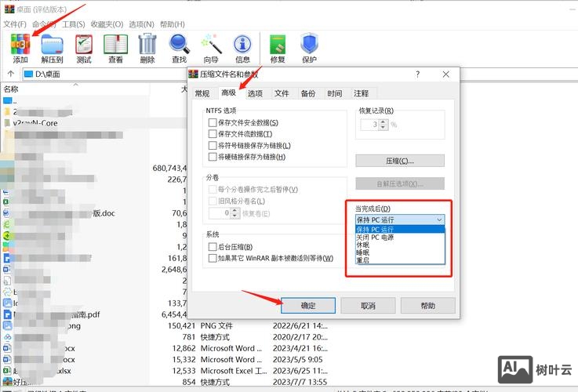Open the 信息 (Info) toolbar icon
578x392 pixels.
coord(242,49)
